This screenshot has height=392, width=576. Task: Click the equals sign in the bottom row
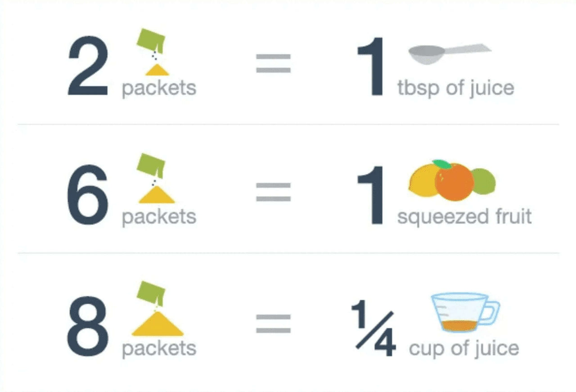pos(273,324)
